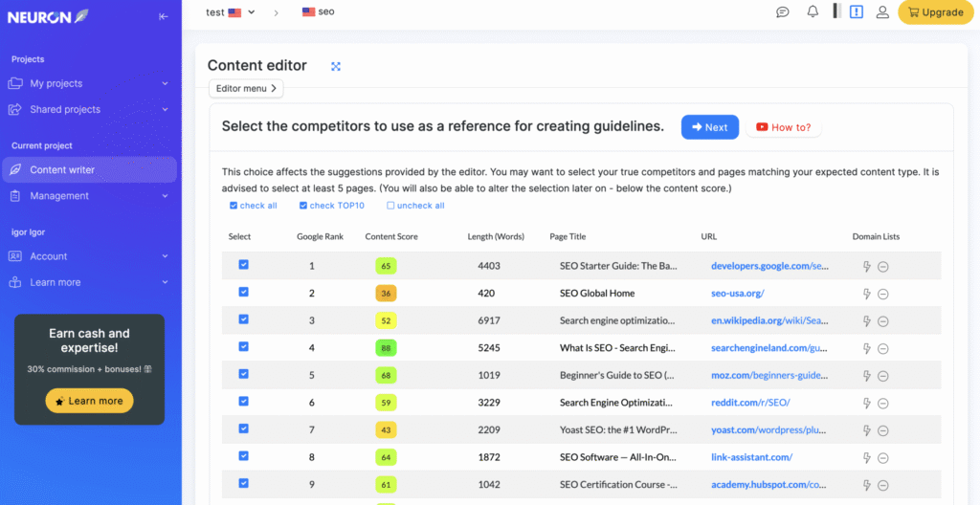Open the Editor menu expander
980x505 pixels.
pos(246,89)
